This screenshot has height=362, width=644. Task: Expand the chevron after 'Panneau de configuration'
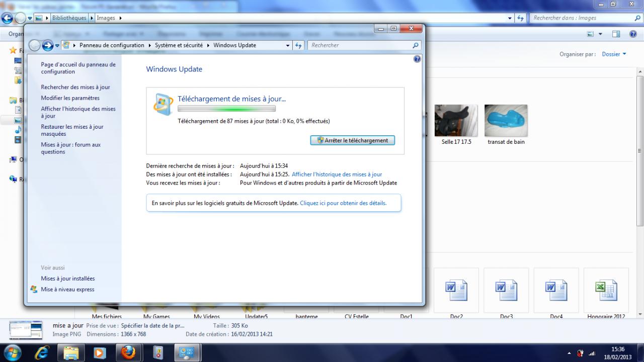(149, 45)
